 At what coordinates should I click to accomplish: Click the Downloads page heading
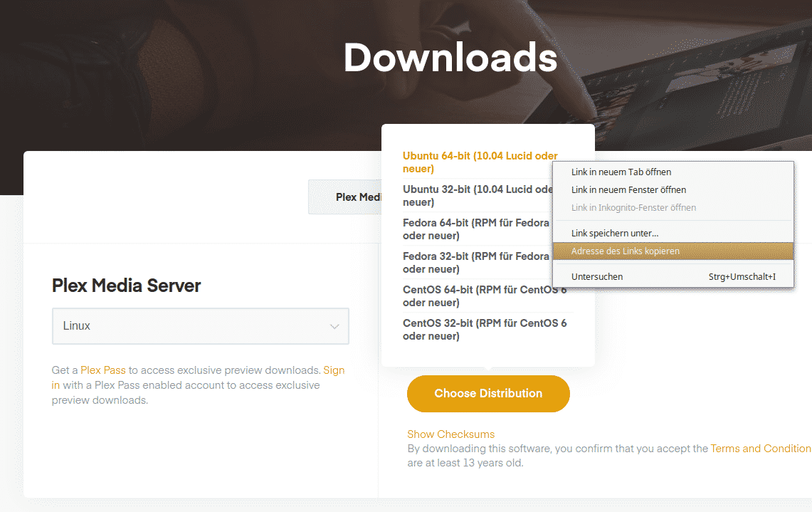pos(450,58)
